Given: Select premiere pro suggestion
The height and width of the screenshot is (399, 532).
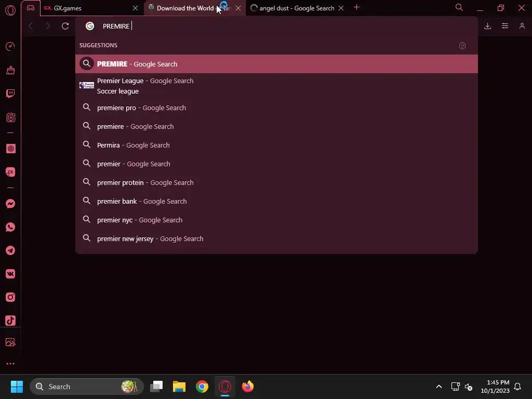Looking at the screenshot, I should [x=276, y=108].
